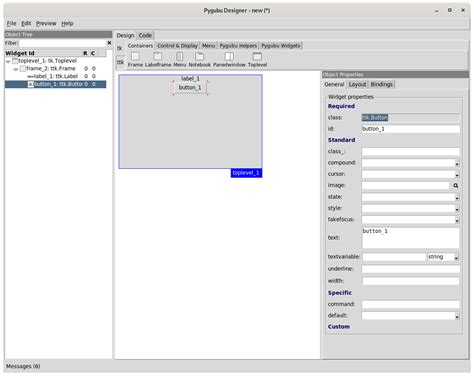Click the width property field
Screen dimensions: 474x376
click(x=411, y=281)
